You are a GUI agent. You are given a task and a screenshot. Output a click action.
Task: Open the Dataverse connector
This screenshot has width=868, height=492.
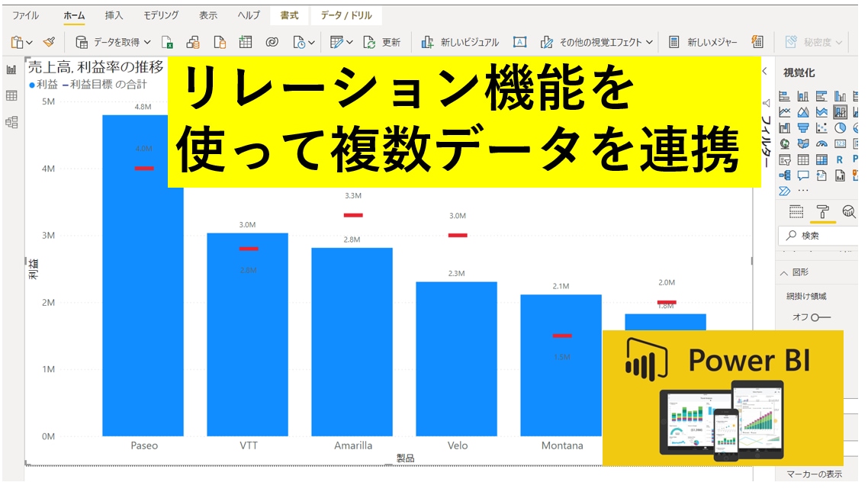point(272,42)
